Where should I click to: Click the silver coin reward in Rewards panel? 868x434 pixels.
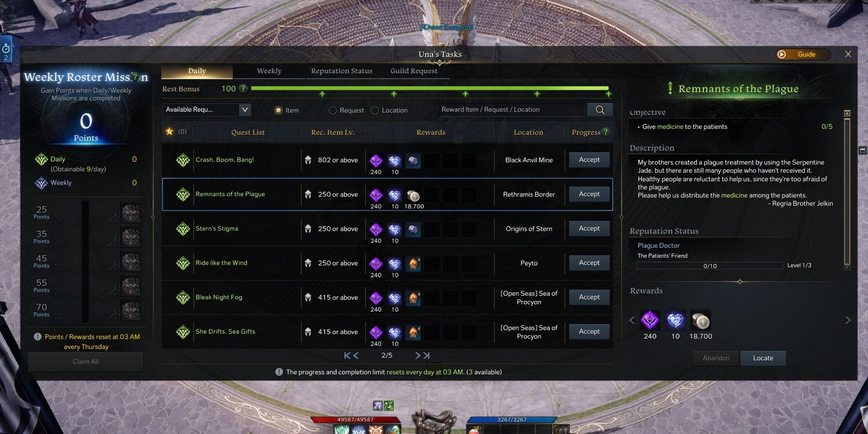tap(700, 321)
